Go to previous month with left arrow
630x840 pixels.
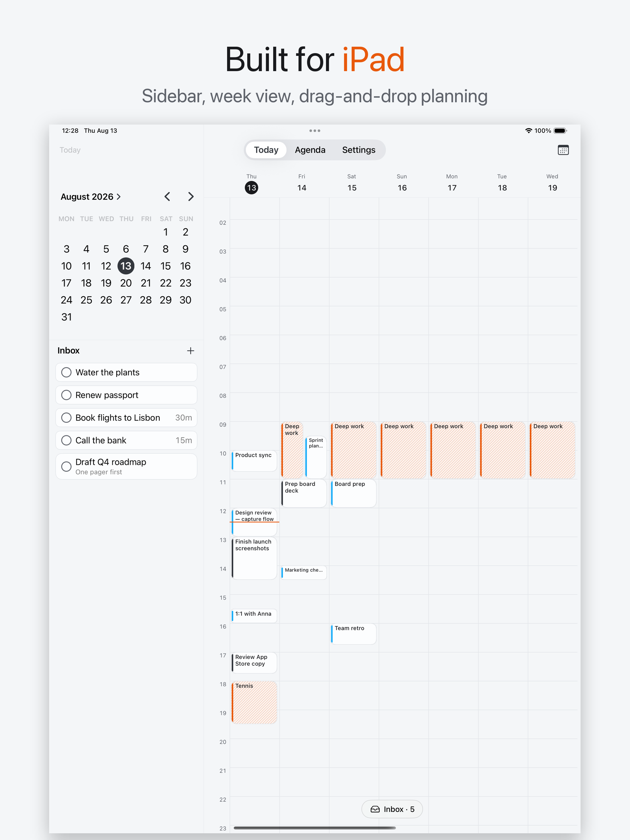(167, 196)
